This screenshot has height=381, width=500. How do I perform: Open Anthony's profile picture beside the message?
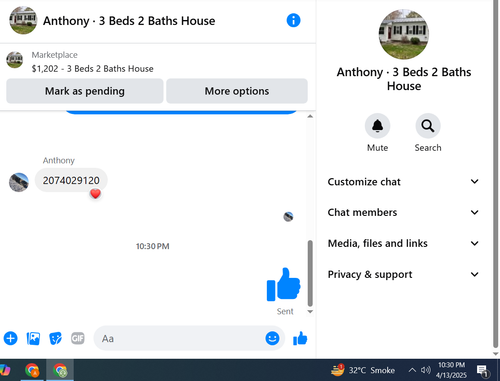[x=19, y=182]
